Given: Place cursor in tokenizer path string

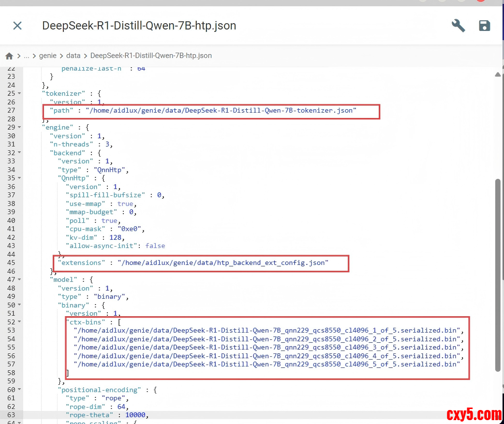Looking at the screenshot, I should click(x=221, y=111).
